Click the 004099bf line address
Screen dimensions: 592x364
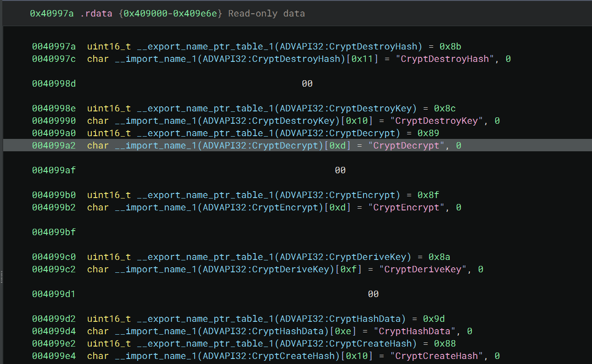point(54,232)
